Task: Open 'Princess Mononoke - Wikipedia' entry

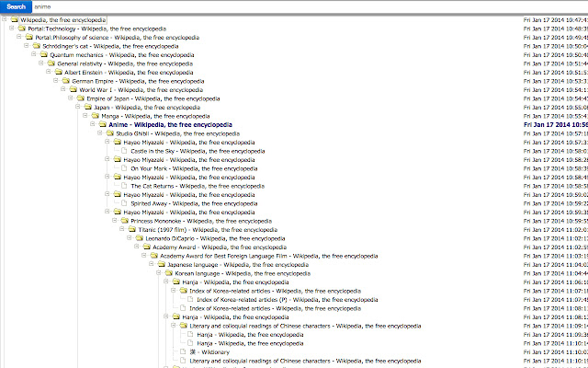Action: [201, 221]
